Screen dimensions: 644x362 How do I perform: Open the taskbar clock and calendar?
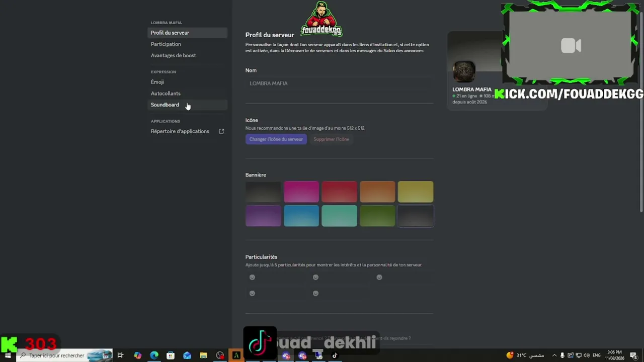click(x=615, y=355)
